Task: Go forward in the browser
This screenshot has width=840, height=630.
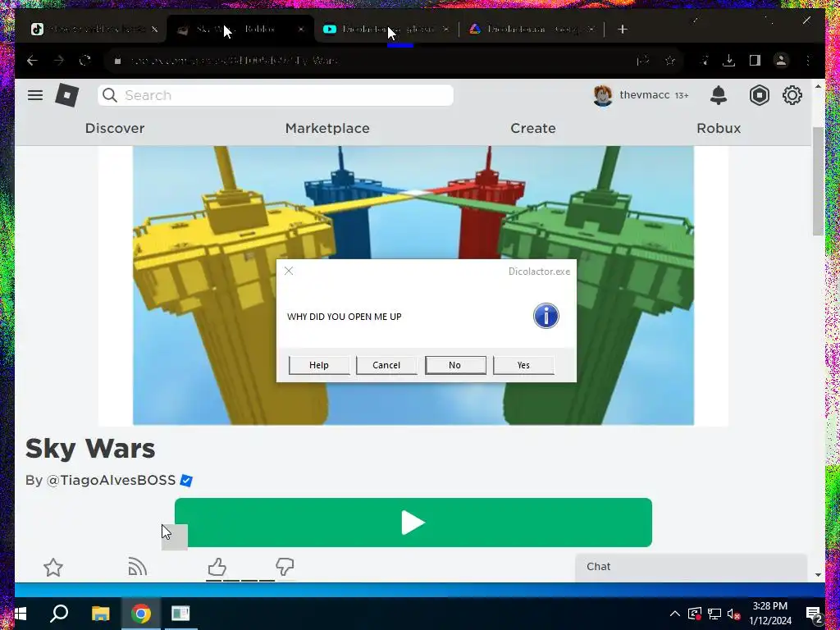Action: pyautogui.click(x=59, y=61)
